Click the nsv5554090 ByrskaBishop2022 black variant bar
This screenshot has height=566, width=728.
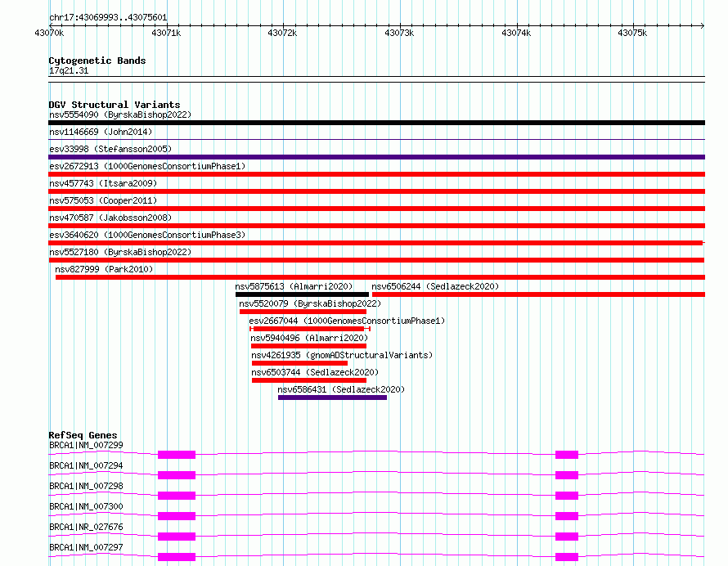(x=376, y=123)
